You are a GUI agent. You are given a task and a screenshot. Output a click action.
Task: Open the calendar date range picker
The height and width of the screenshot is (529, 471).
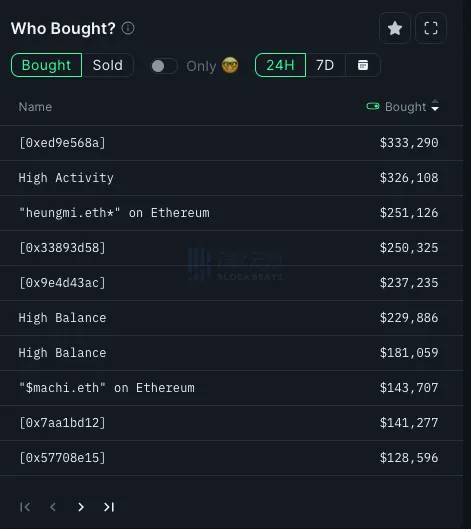tap(363, 65)
